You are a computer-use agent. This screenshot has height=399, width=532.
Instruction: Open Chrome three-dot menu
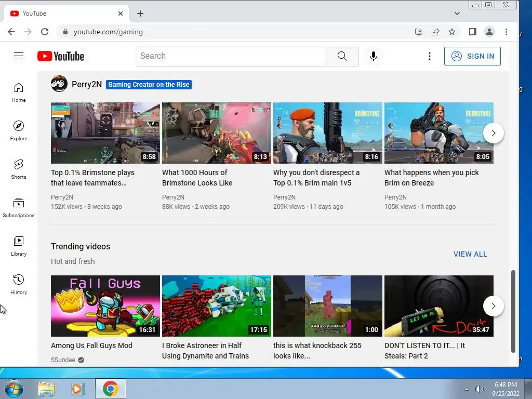506,32
